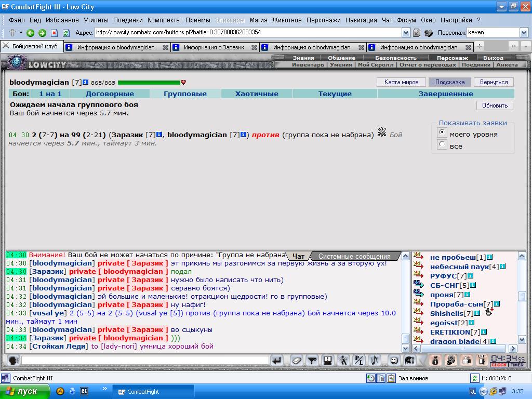Click the chat log scroll down arrow
532x399 pixels.
click(x=405, y=348)
